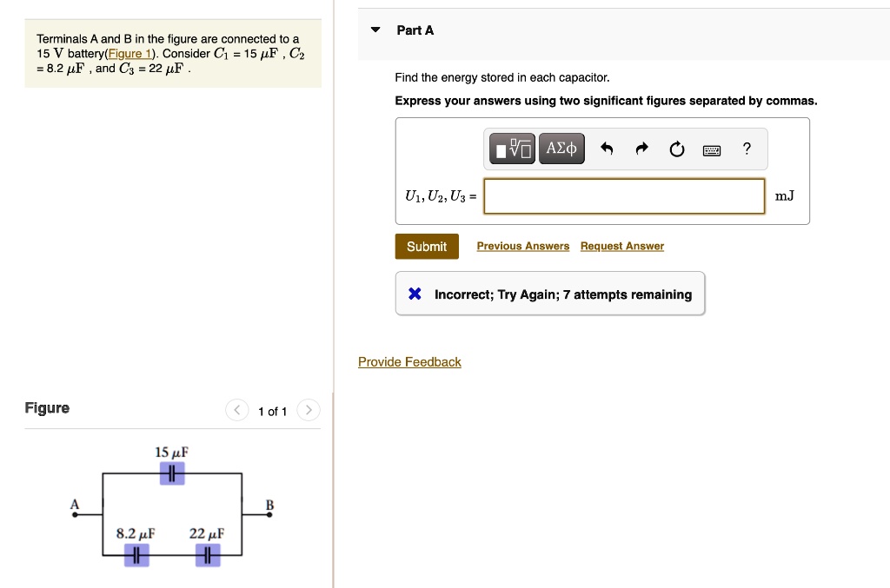Redo entry with forward arrow icon
Viewport: 890px width, 588px height.
(641, 149)
